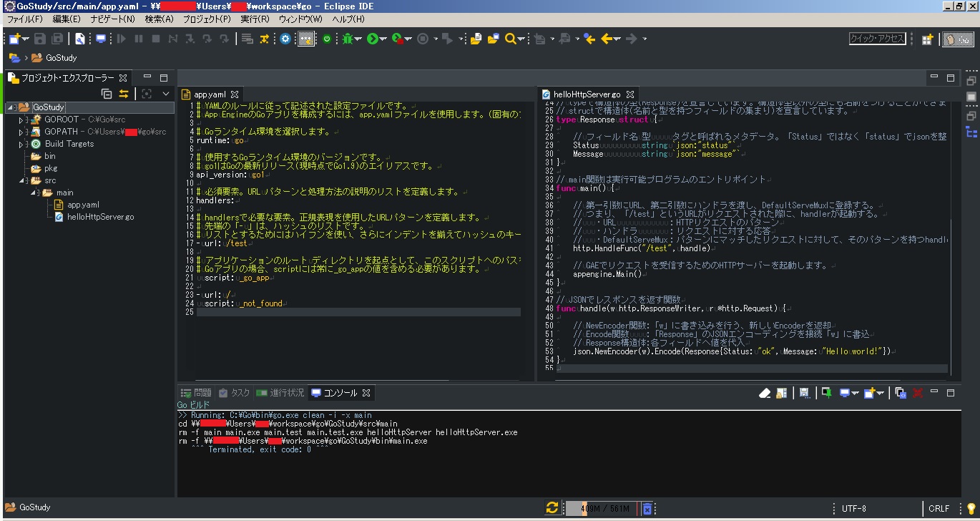The height and width of the screenshot is (521, 980).
Task: Click the Open Perspective icon
Action: 927,39
